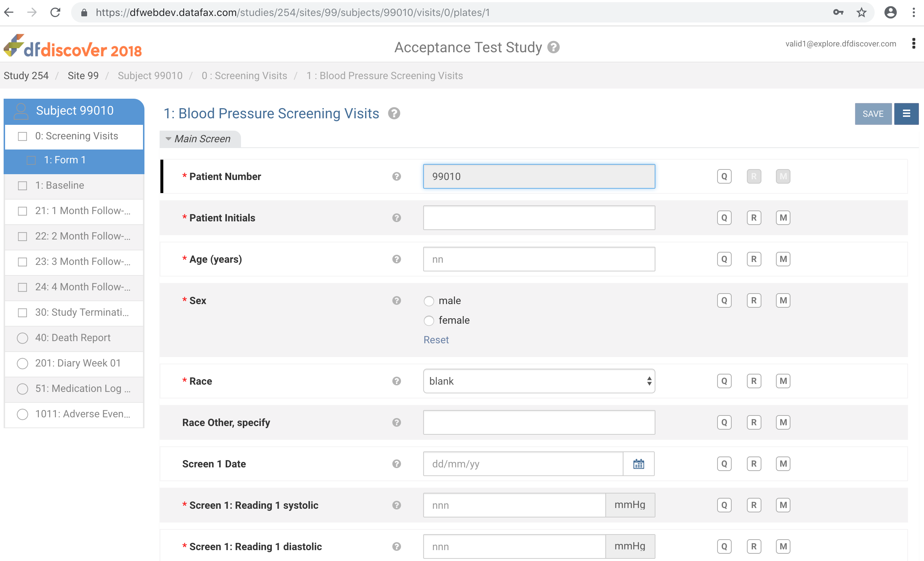The height and width of the screenshot is (561, 924).
Task: Click the R reason icon for Patient Initials
Action: (753, 217)
